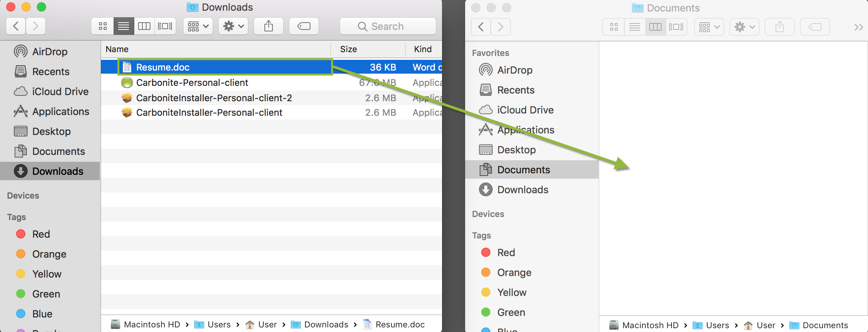This screenshot has width=868, height=332.
Task: Focus the Search field in Downloads window
Action: point(388,26)
